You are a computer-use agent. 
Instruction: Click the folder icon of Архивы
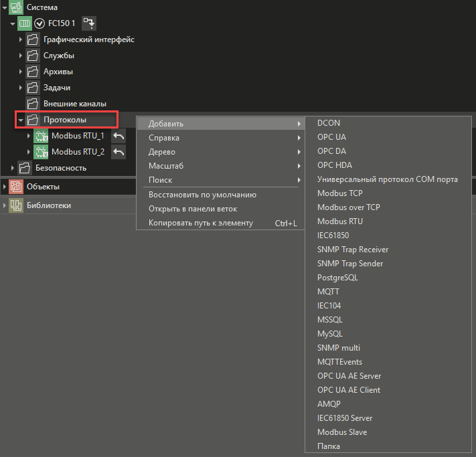tap(33, 72)
